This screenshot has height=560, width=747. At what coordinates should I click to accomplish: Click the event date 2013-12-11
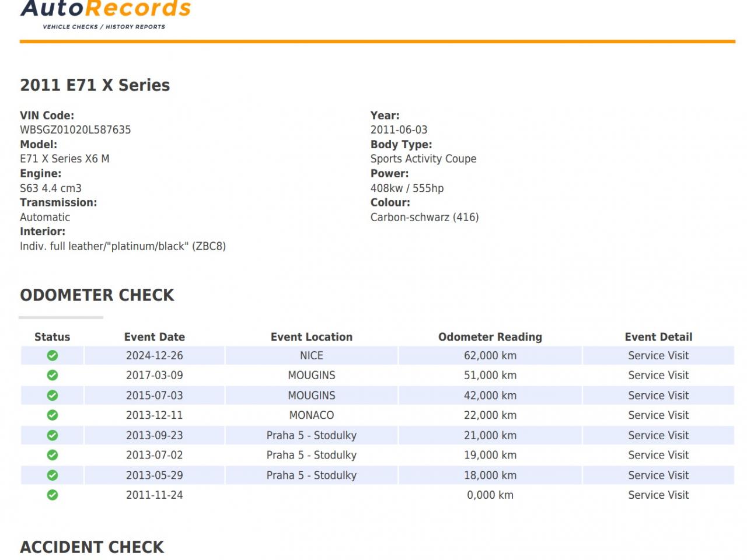[155, 415]
